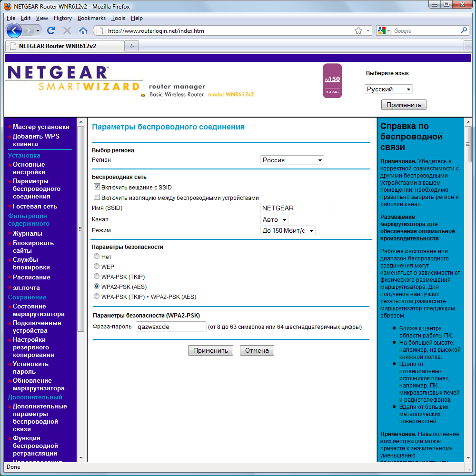Screen dimensions: 476x476
Task: Click the Firefox back arrow button
Action: coord(14,30)
